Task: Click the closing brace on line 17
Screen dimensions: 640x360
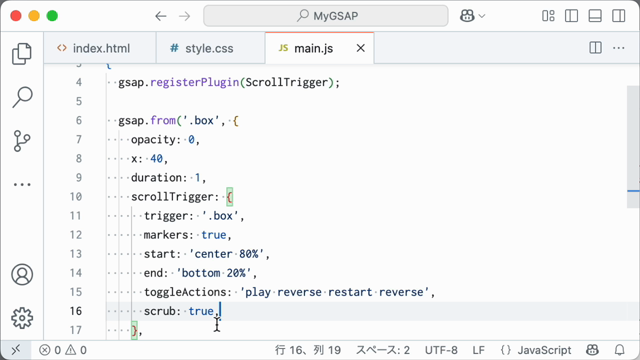Action: pos(134,330)
